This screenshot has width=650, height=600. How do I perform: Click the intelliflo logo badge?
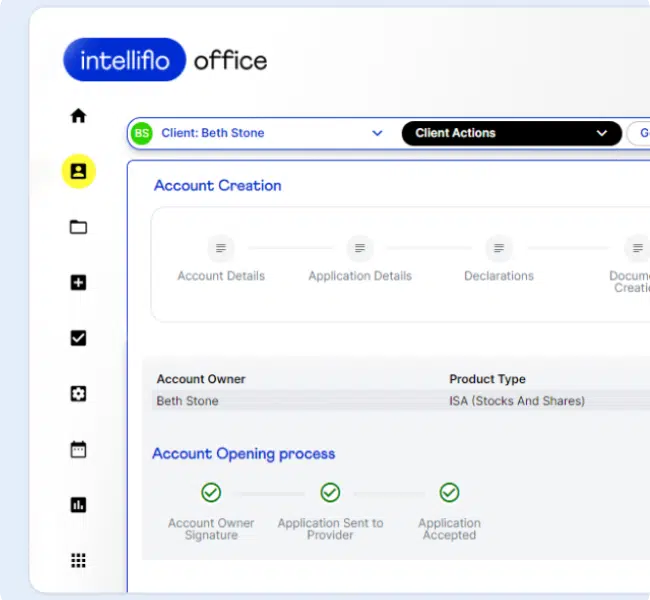pos(124,60)
